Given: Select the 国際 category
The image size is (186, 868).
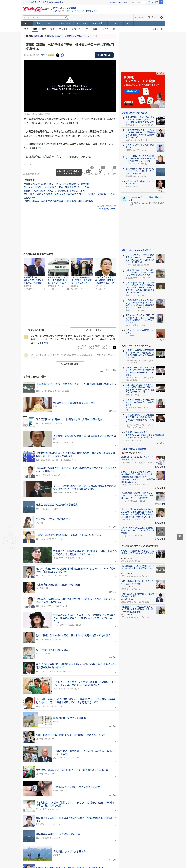Looking at the screenshot, I should 44,29.
